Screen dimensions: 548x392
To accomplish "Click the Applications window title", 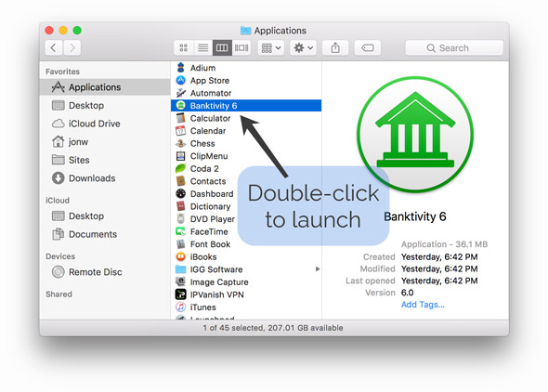I will [x=280, y=31].
